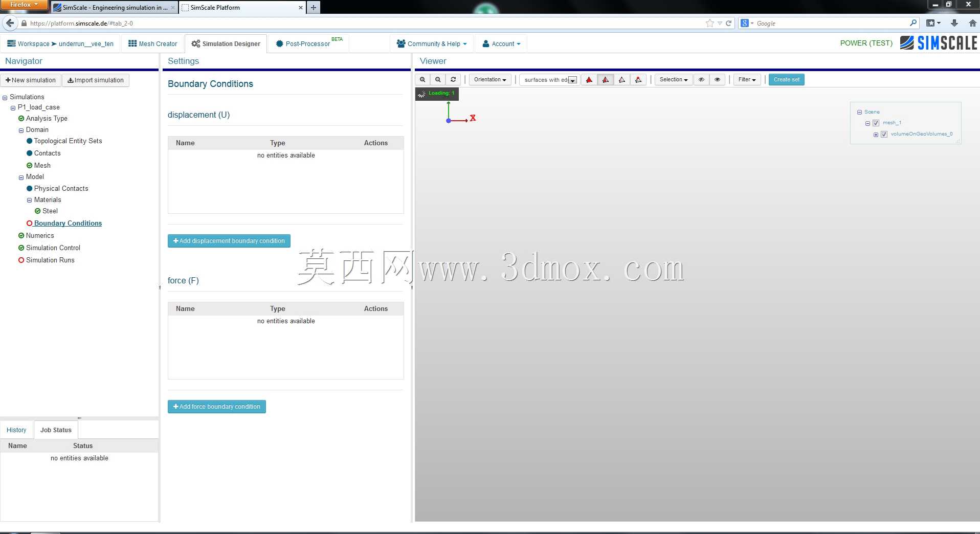
Task: Toggle the volumeOnGeoVolumes_0 checkbox
Action: (884, 135)
